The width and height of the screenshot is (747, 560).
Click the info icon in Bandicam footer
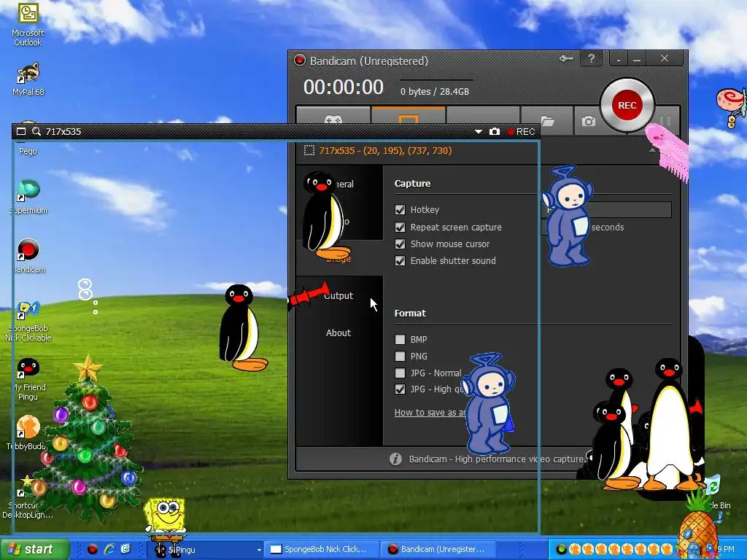tap(395, 459)
